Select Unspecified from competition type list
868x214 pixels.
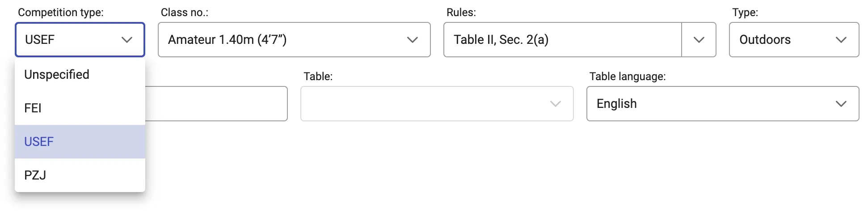point(57,74)
